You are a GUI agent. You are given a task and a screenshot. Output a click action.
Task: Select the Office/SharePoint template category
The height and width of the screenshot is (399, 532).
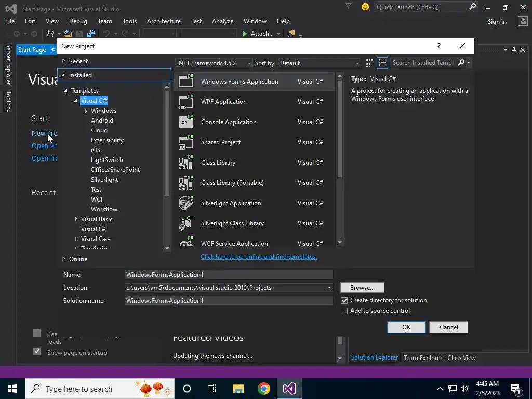tap(115, 170)
